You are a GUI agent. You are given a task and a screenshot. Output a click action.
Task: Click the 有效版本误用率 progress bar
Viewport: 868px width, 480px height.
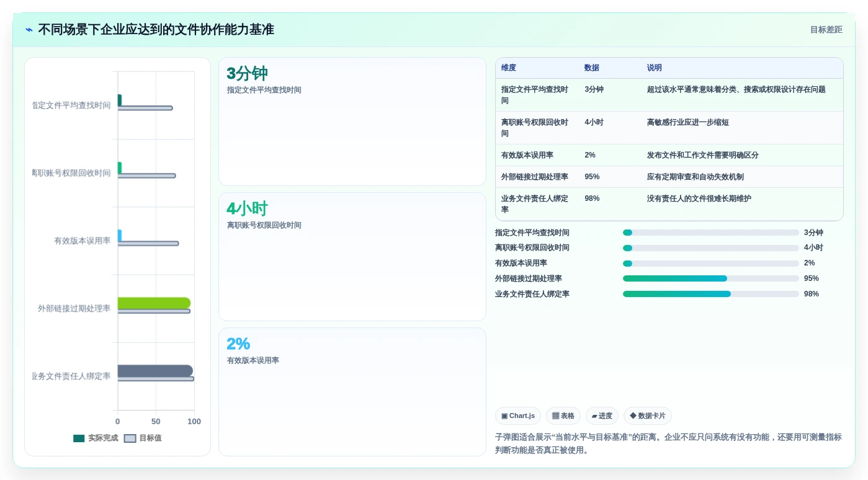coord(710,263)
